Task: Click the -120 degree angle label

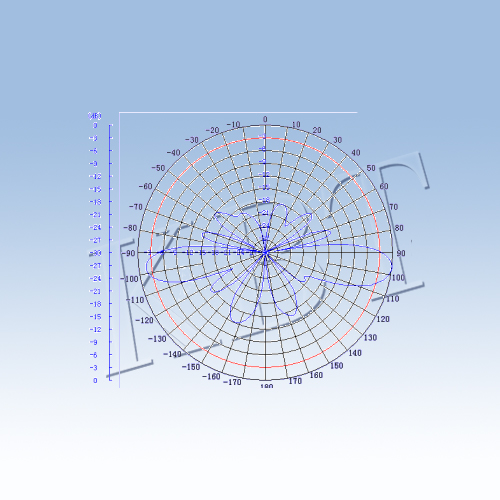Action: 144,320
